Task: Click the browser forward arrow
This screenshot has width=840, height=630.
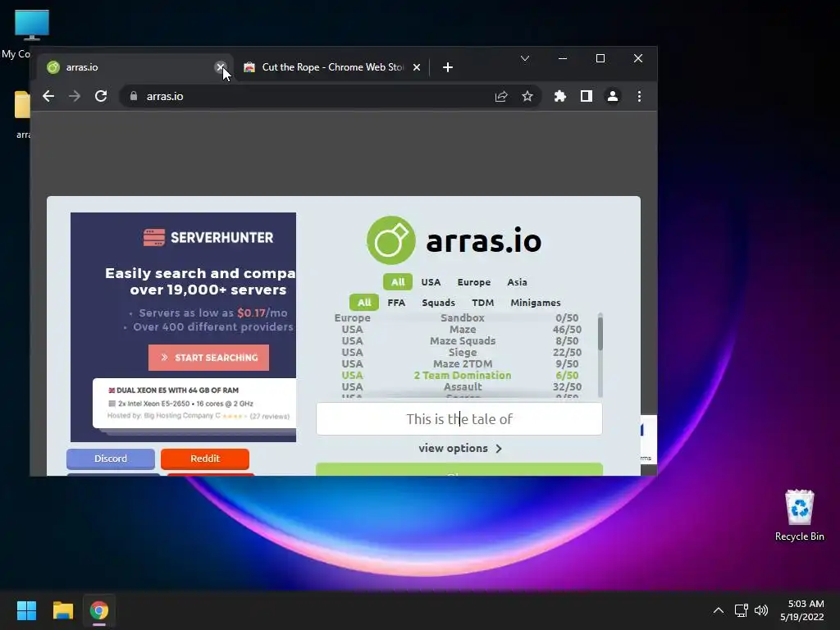Action: coord(75,97)
